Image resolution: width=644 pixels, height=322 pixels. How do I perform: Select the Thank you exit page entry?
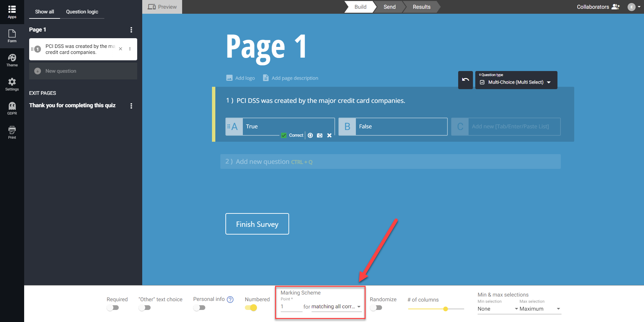pyautogui.click(x=72, y=106)
